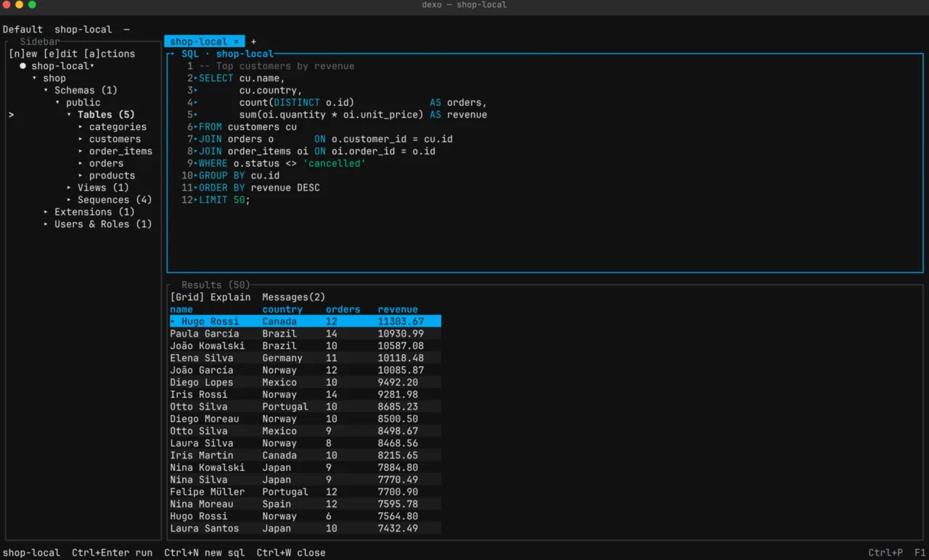Click the green macOS window zoom button
929x560 pixels.
tap(32, 4)
